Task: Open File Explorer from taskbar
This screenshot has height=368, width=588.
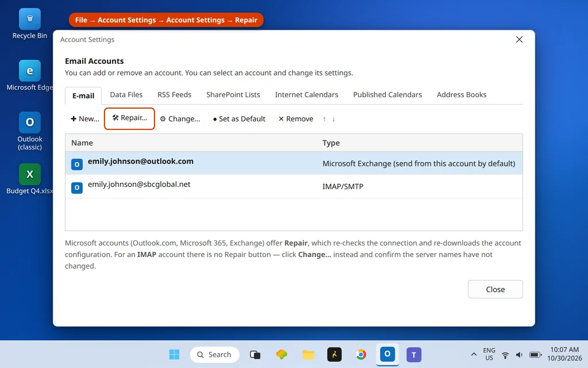Action: (x=308, y=354)
